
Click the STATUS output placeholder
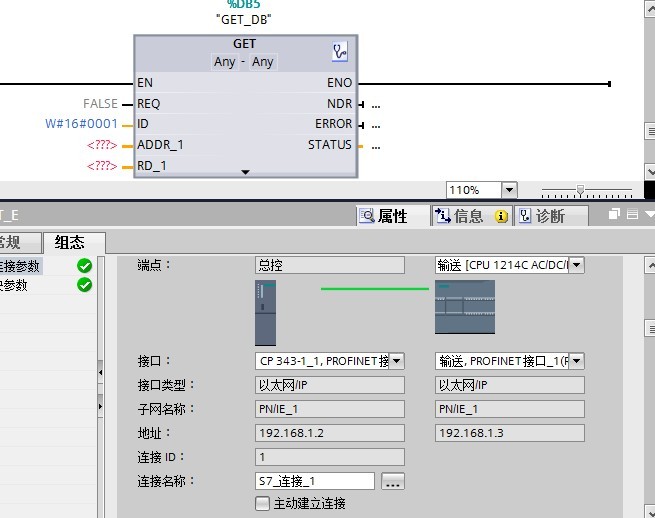point(376,146)
